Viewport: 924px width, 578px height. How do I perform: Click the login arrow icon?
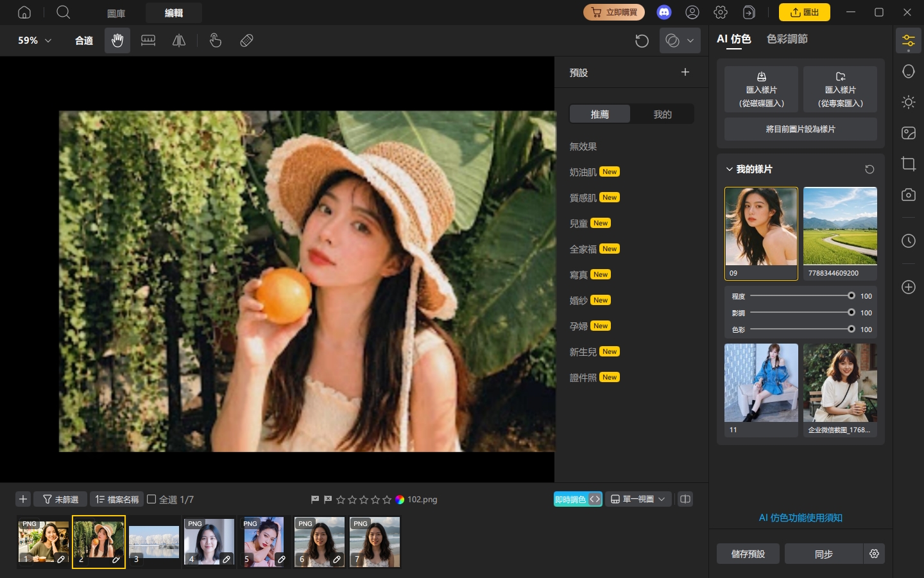[749, 12]
